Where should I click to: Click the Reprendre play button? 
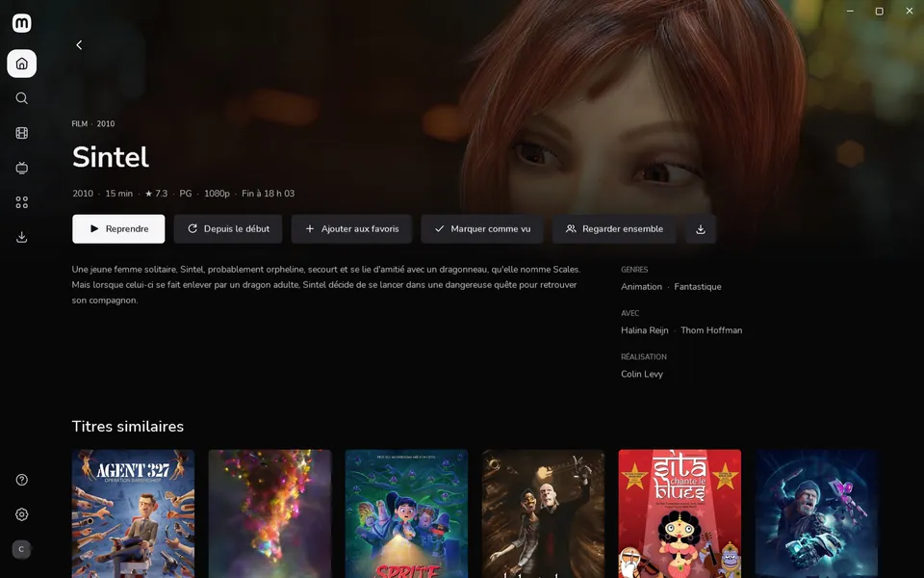coord(118,229)
